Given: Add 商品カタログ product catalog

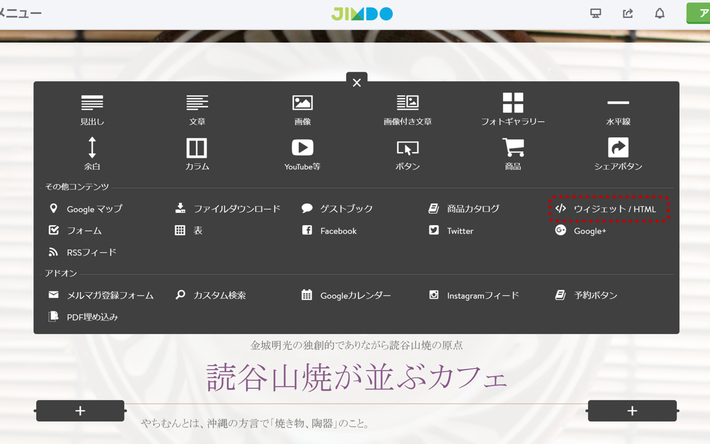Looking at the screenshot, I should [464, 209].
